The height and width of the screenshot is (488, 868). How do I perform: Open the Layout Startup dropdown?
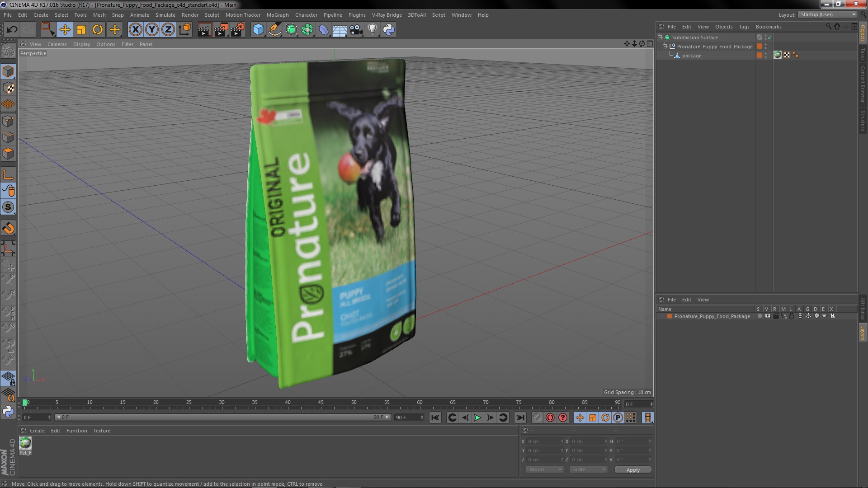tap(828, 14)
